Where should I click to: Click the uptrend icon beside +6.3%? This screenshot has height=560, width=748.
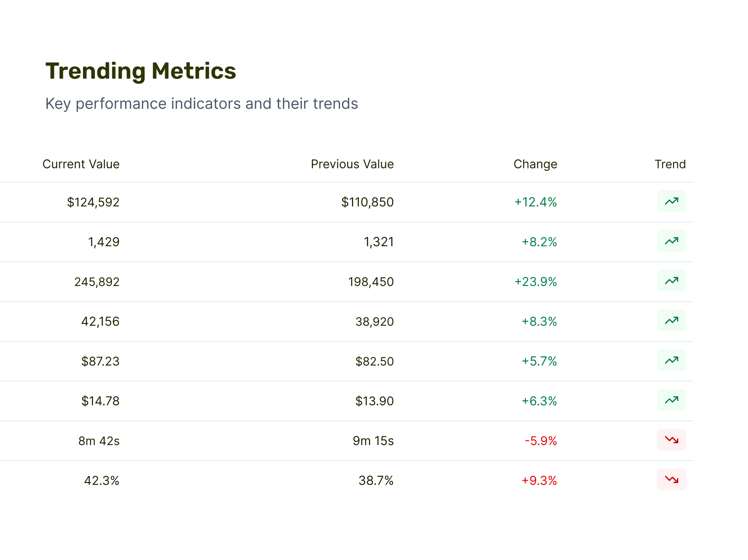(x=671, y=400)
